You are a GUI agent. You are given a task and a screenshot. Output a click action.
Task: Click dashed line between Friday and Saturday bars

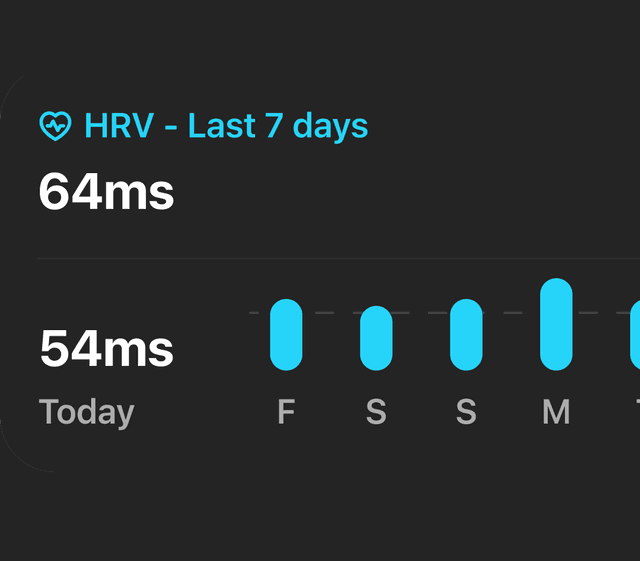pyautogui.click(x=331, y=313)
